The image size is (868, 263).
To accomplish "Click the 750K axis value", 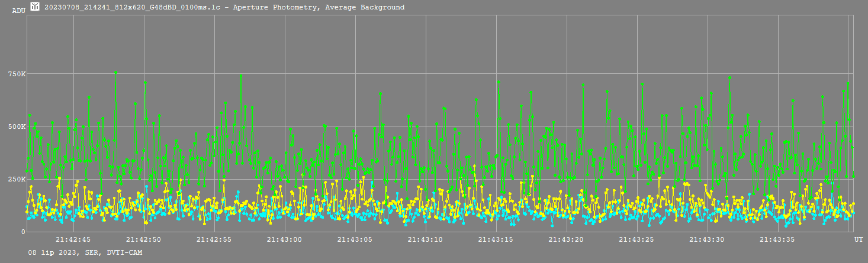I will 16,74.
